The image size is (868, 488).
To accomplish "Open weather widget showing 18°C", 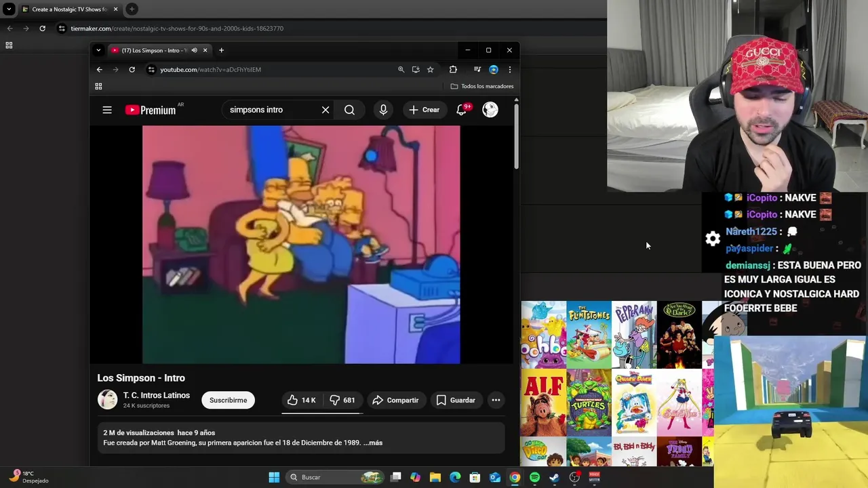I will (x=27, y=477).
